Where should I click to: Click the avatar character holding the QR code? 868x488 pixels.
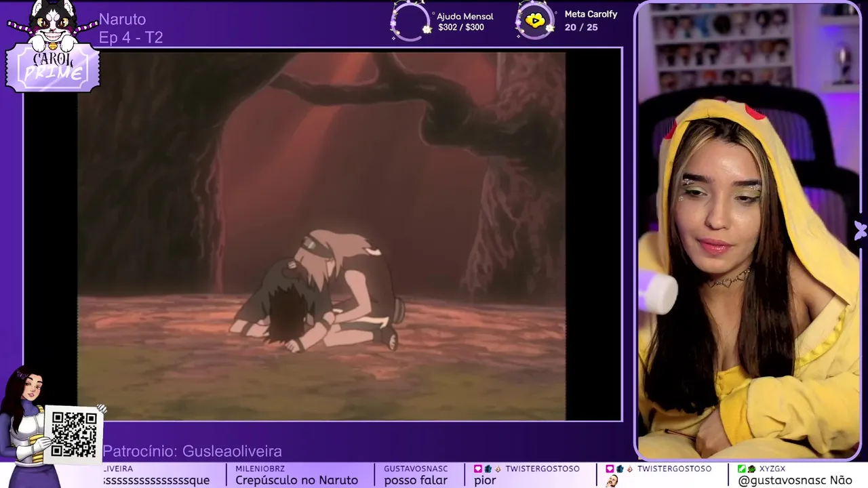(26, 427)
